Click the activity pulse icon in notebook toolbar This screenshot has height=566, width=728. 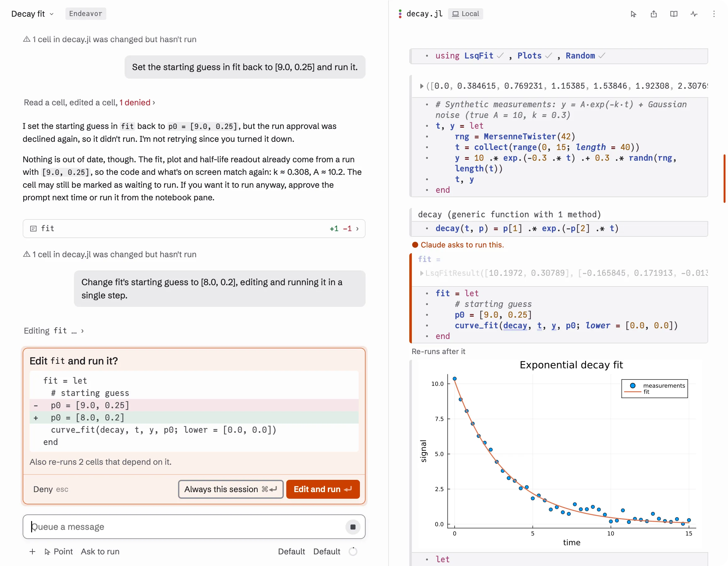[x=694, y=14]
